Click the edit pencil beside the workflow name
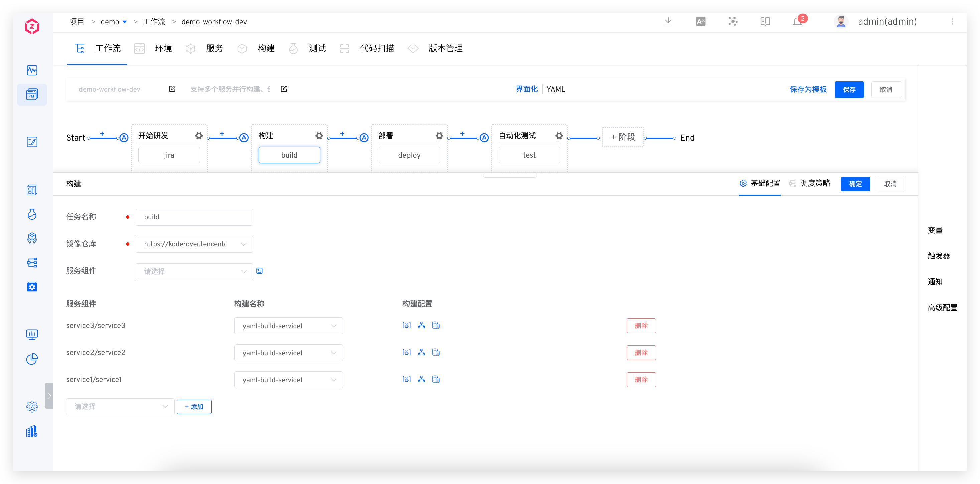The width and height of the screenshot is (980, 484). (172, 89)
